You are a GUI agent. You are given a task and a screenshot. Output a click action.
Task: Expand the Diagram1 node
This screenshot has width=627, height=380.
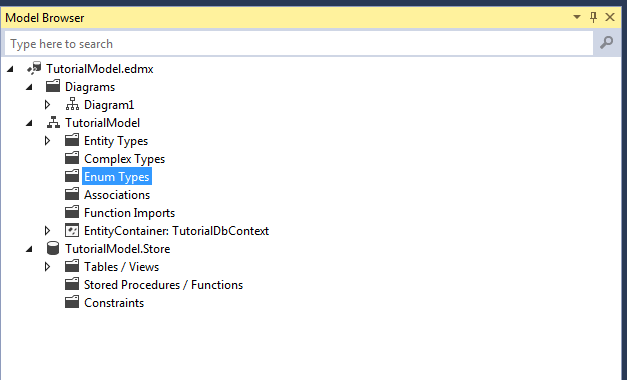tap(48, 105)
